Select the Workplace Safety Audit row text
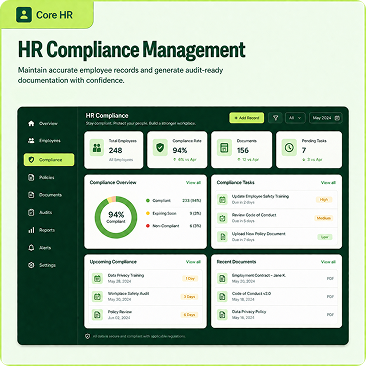Viewport: 366px width, 366px height. [128, 294]
